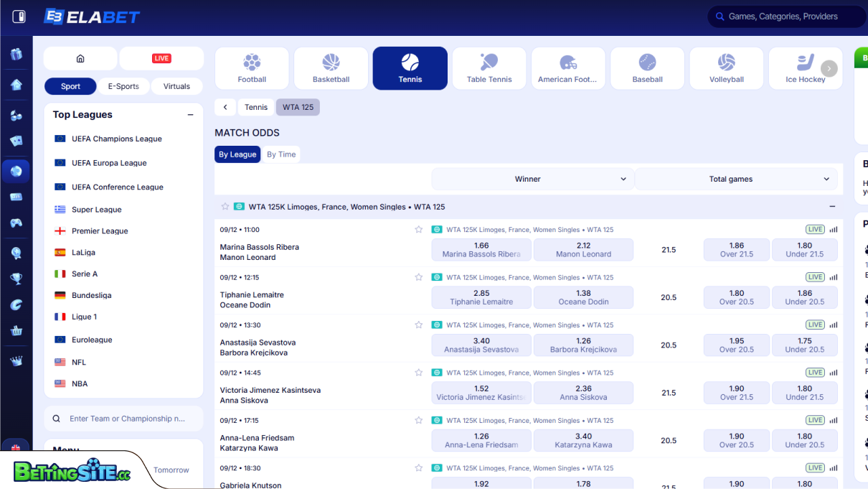The height and width of the screenshot is (489, 868).
Task: Open the promotions gift icon in sidebar
Action: click(16, 52)
